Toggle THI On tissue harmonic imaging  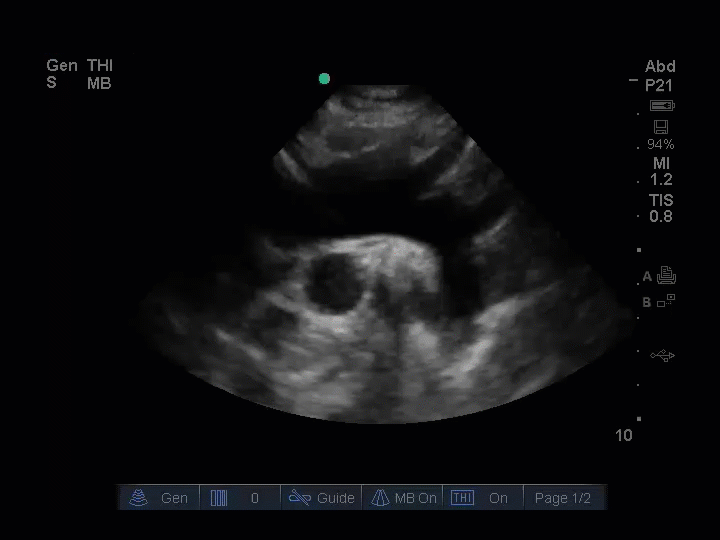(x=481, y=498)
